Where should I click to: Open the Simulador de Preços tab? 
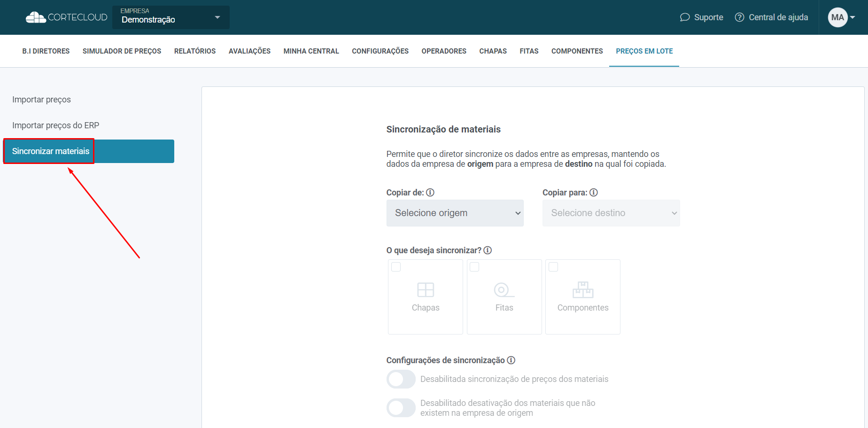pos(122,51)
